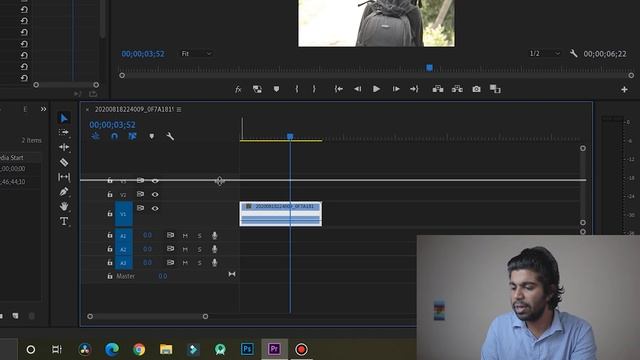The width and height of the screenshot is (640, 360).
Task: Toggle insert sequences as nests option
Action: click(96, 136)
